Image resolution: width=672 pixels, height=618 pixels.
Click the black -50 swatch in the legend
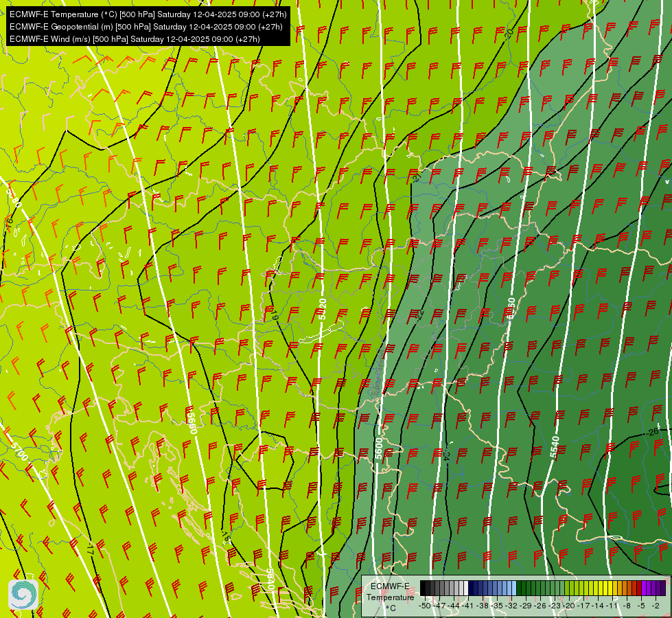coord(423,588)
